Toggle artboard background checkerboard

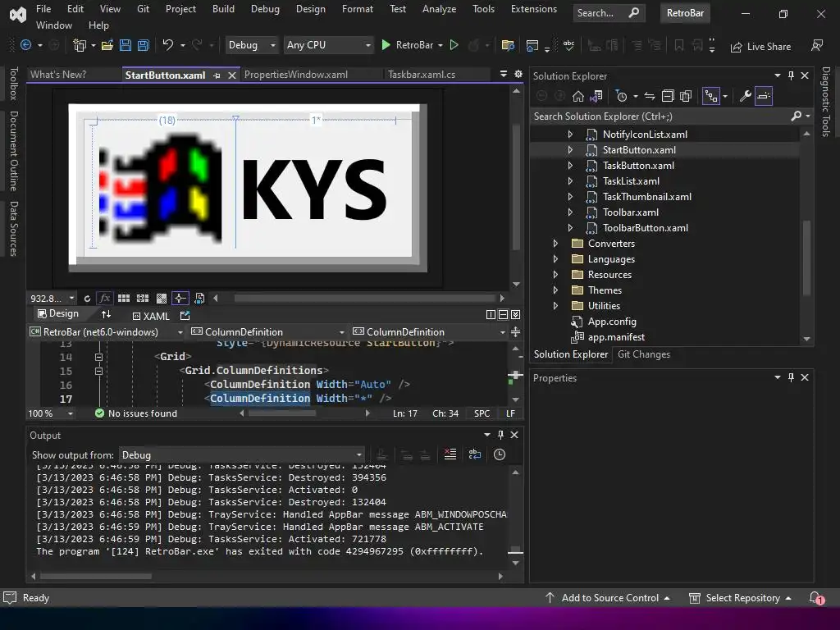coord(162,299)
